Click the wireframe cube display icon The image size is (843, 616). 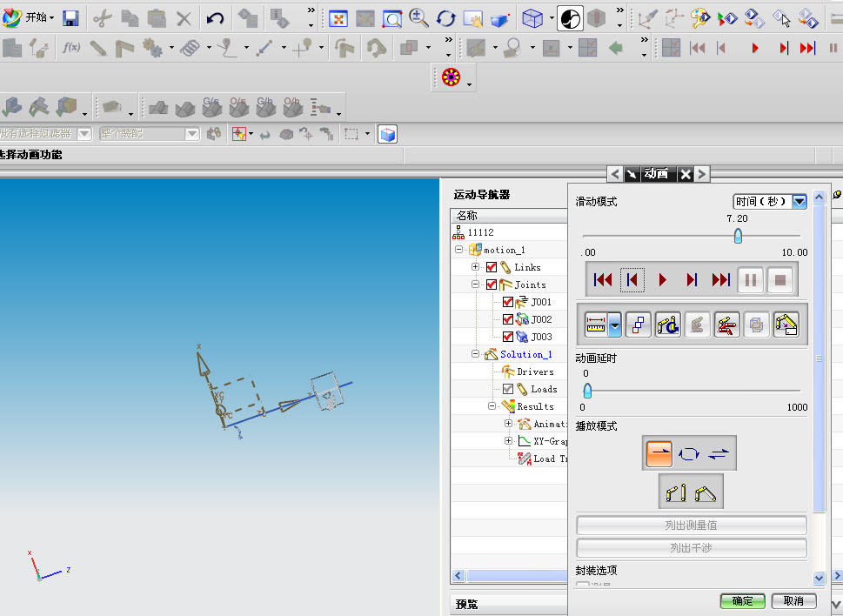532,19
